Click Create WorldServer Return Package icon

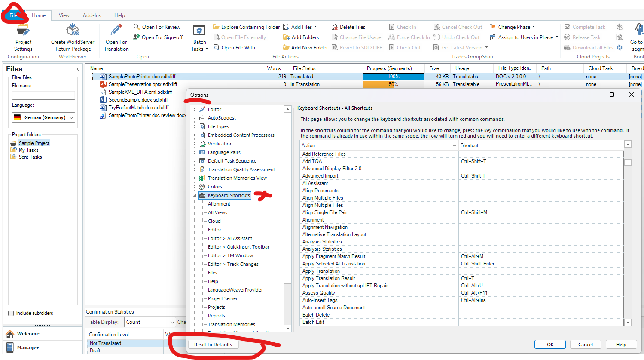pos(73,31)
